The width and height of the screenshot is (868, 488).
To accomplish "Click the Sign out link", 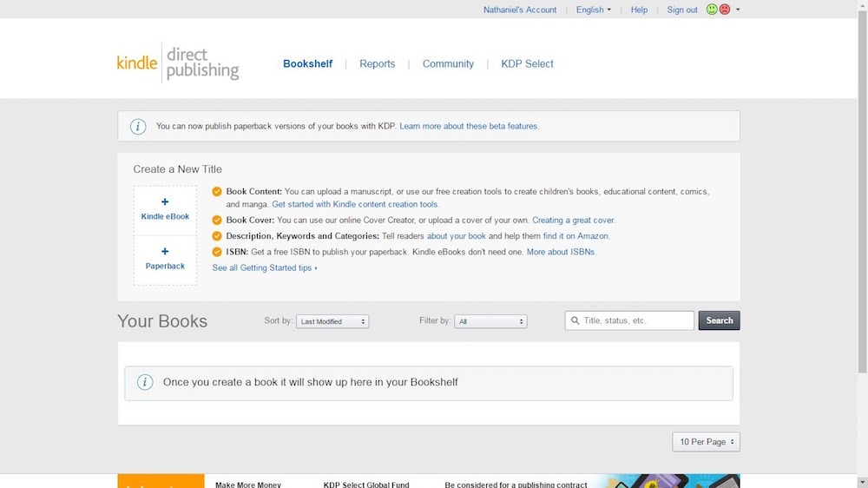I will tap(682, 10).
